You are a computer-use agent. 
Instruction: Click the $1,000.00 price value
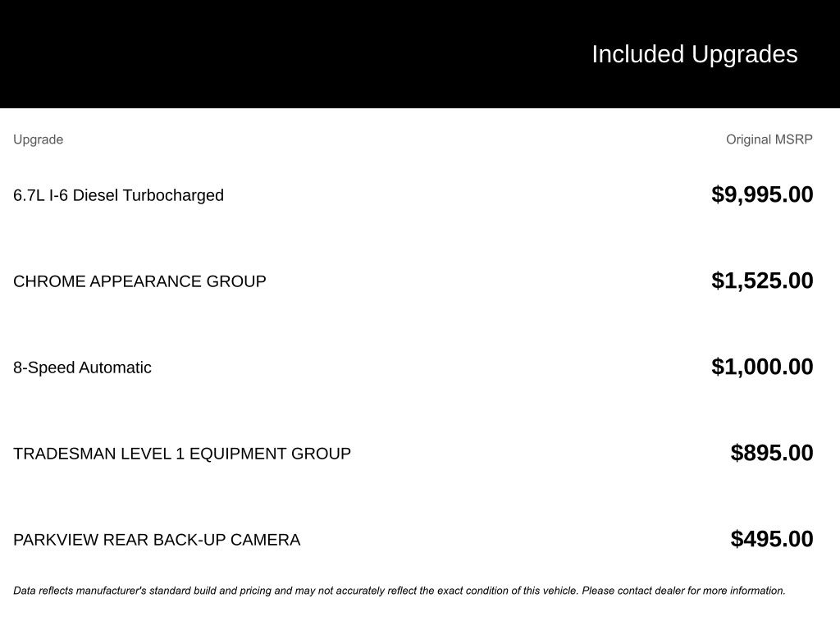pyautogui.click(x=762, y=367)
